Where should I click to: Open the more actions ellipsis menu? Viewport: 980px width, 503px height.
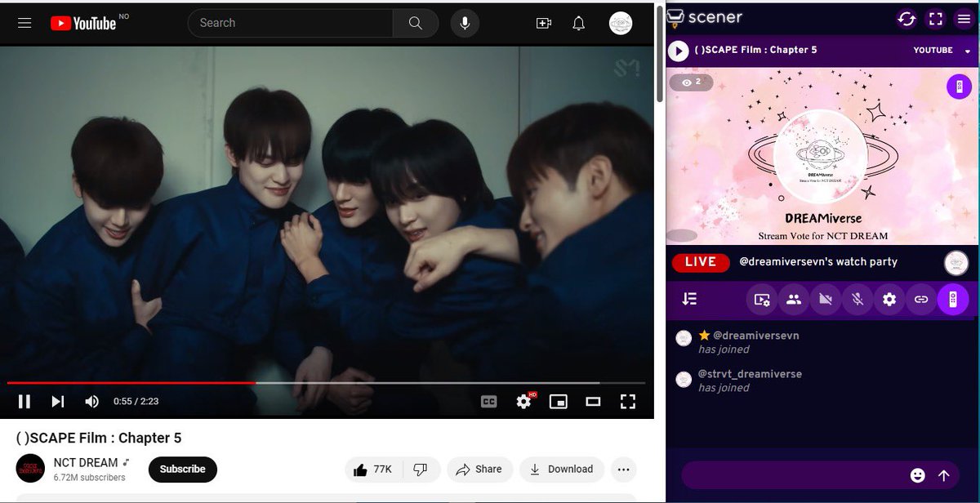tap(623, 469)
